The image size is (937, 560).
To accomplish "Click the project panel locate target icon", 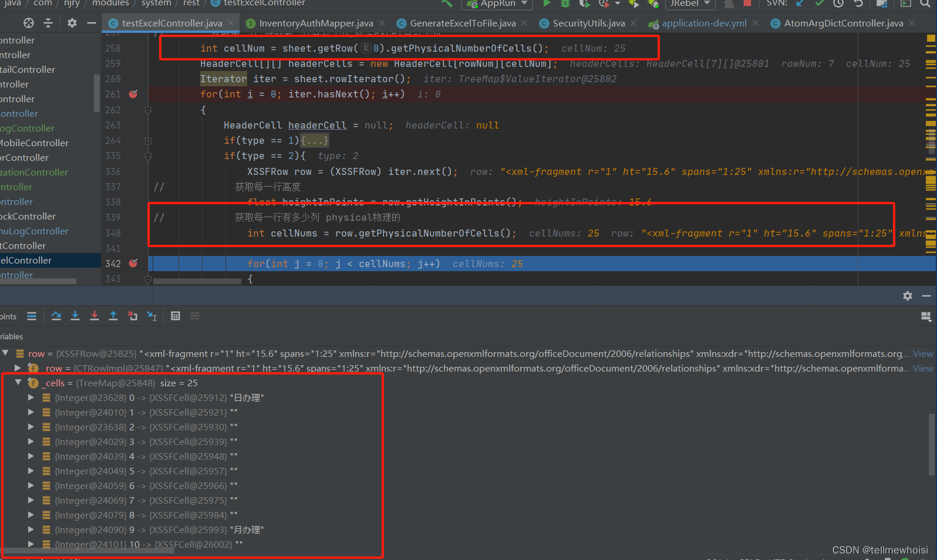I will click(x=29, y=23).
